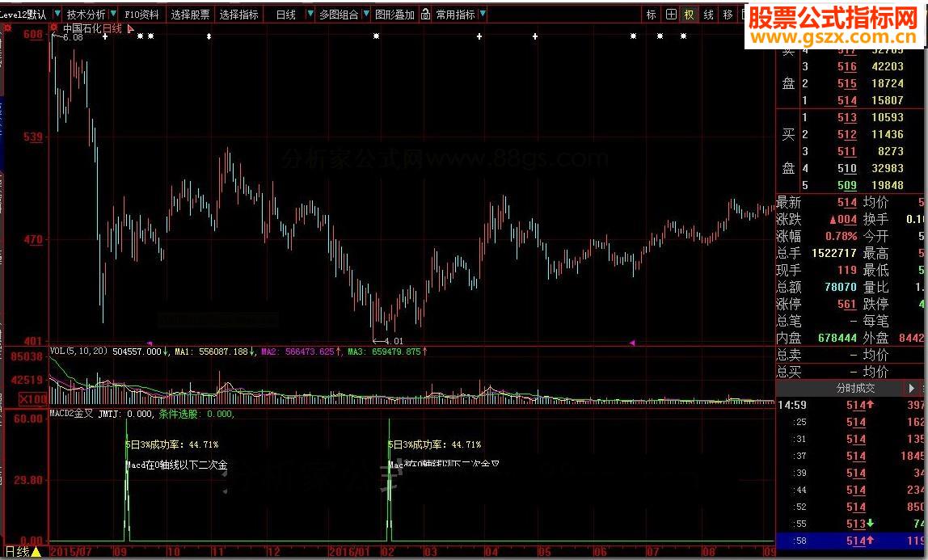
Task: Activate the 权 rights-adjustment icon
Action: 689,14
